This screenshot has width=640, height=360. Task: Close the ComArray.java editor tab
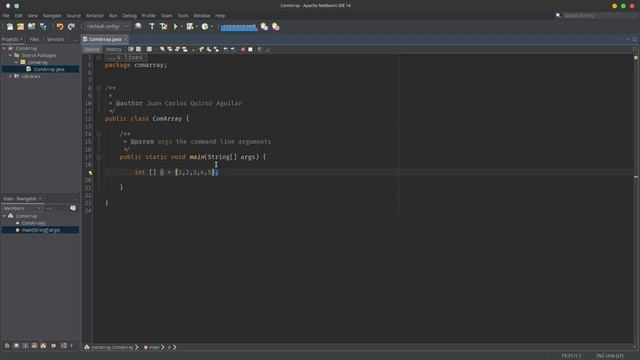coord(125,40)
